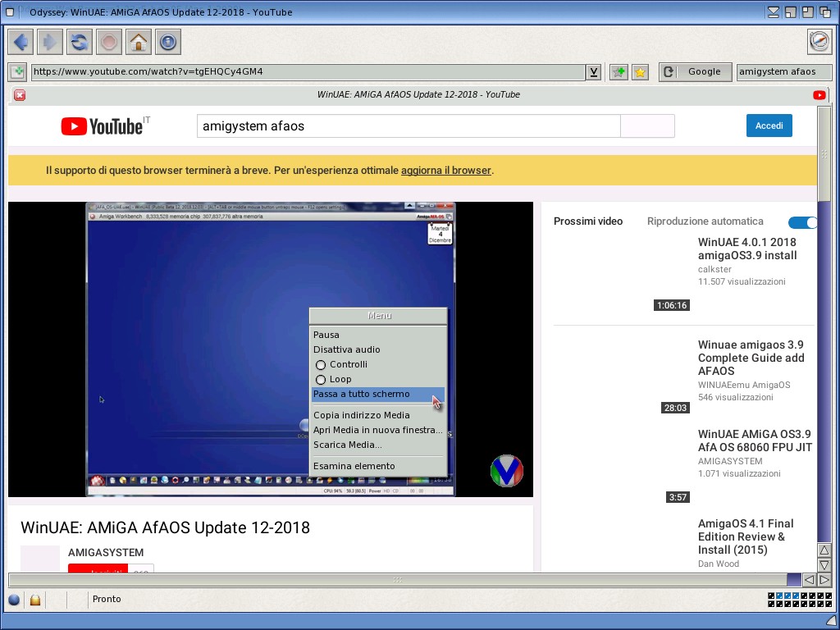Add bookmark with the plus-star icon
The image size is (840, 630).
click(619, 72)
